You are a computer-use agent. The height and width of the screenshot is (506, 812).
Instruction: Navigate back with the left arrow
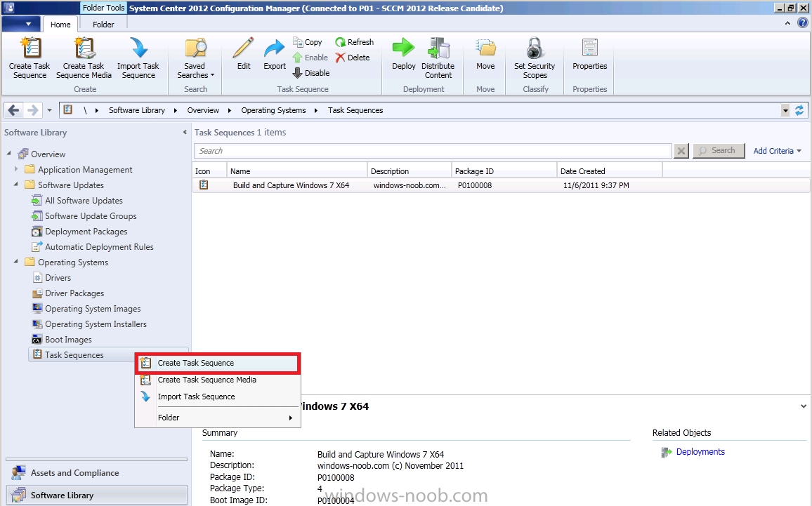[x=14, y=109]
